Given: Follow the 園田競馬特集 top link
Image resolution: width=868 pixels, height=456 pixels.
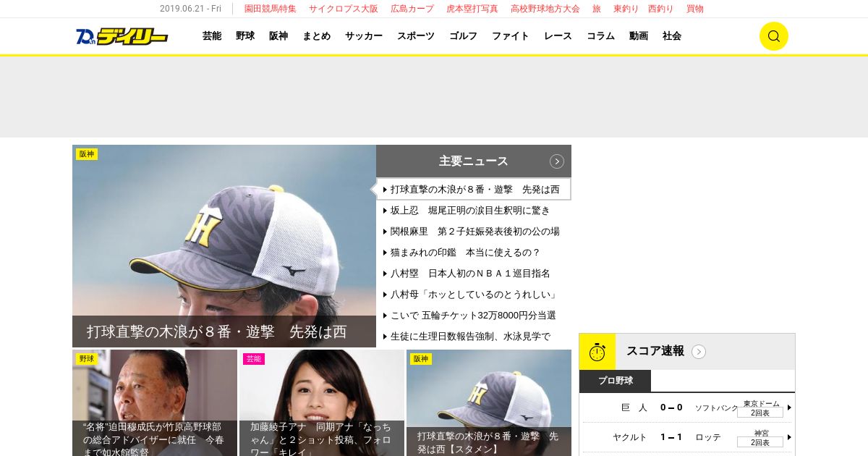Looking at the screenshot, I should 271,9.
